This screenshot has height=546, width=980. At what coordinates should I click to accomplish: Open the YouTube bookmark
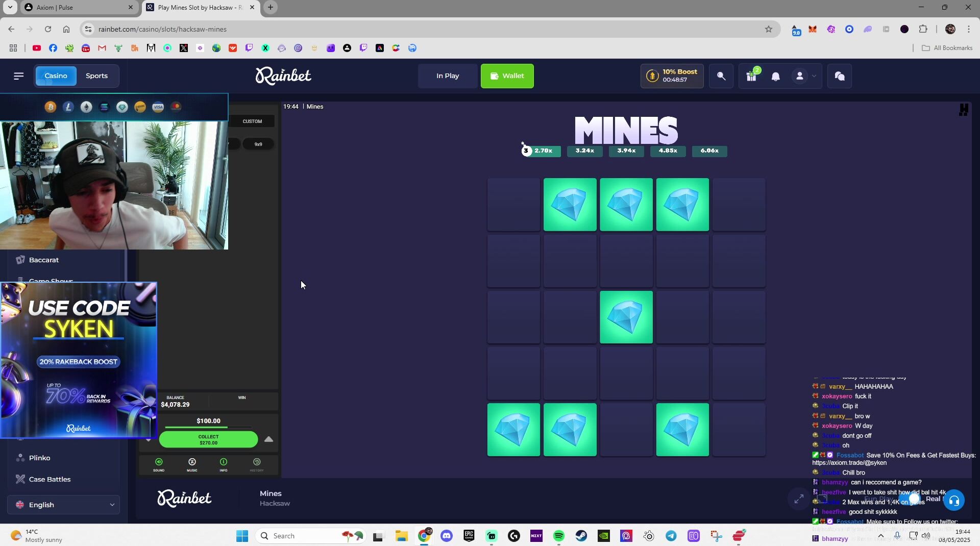pyautogui.click(x=37, y=48)
